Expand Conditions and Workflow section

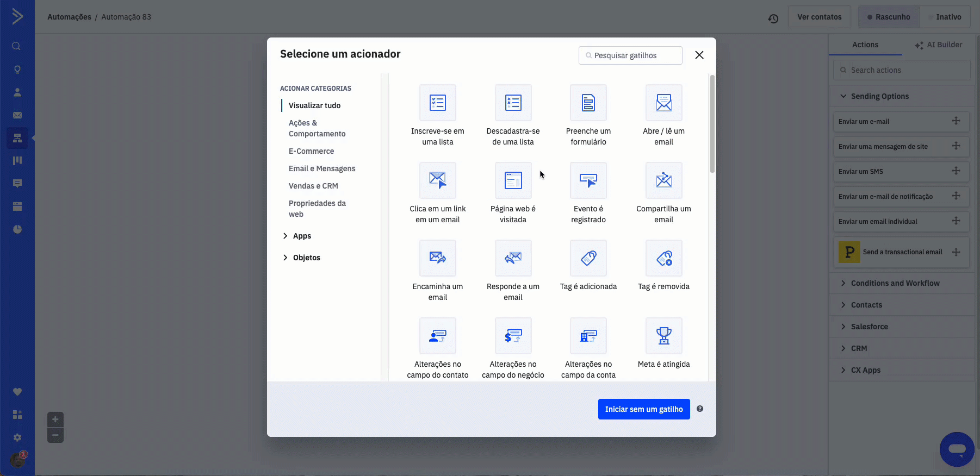895,283
